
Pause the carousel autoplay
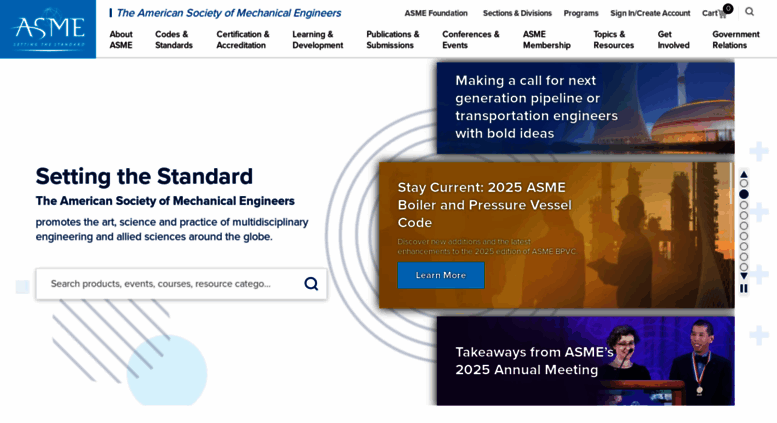coord(744,288)
